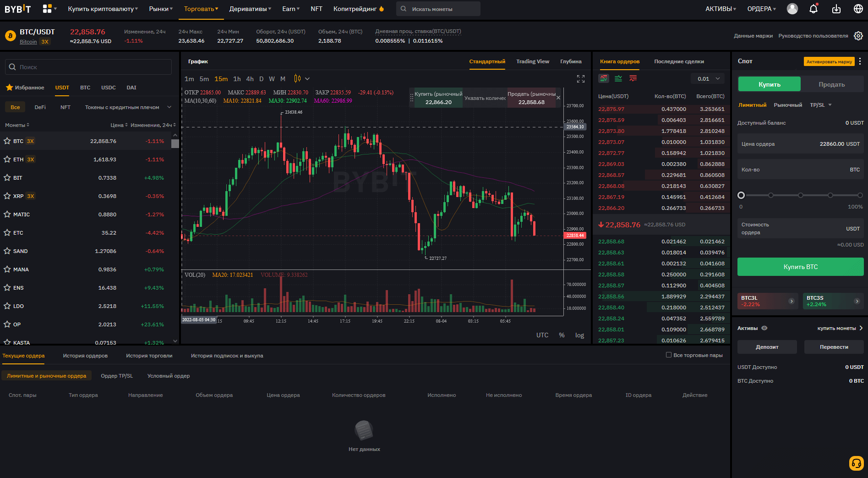Open the language globe icon
868x478 pixels.
(858, 9)
